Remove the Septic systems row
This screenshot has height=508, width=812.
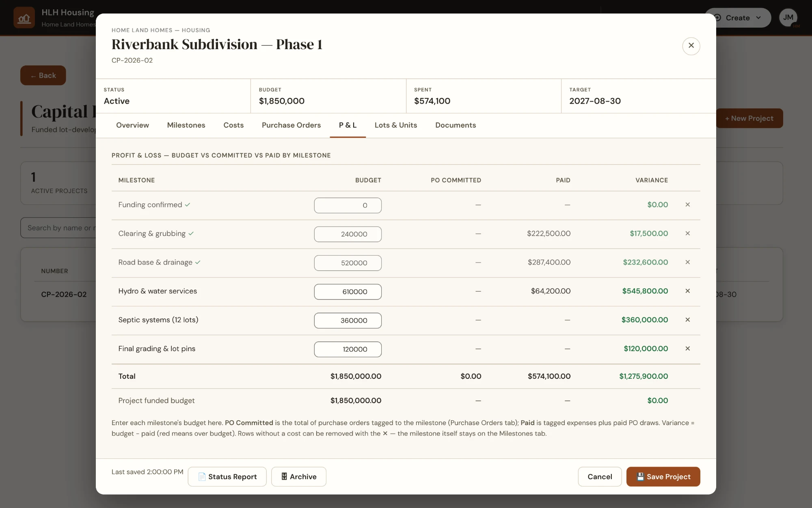(687, 320)
